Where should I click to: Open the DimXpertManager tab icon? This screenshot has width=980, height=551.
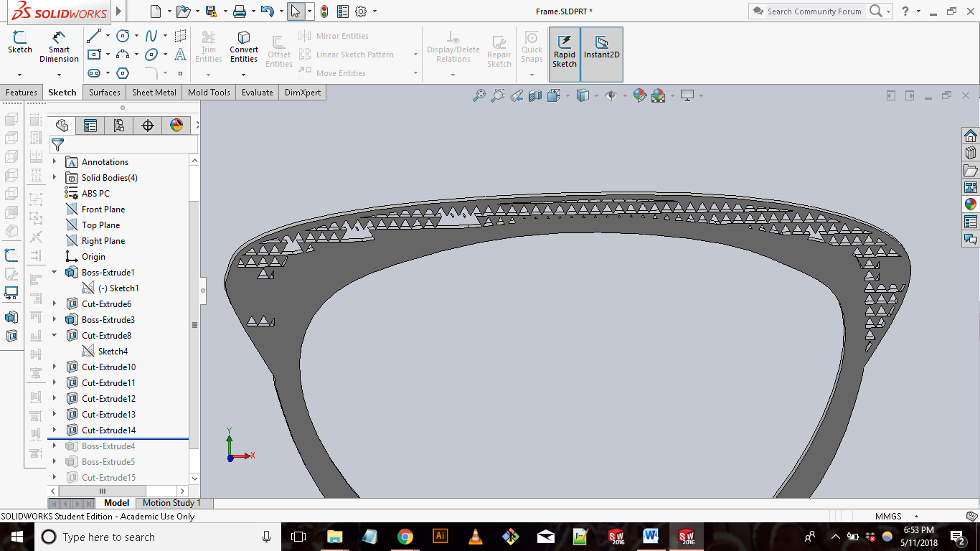pos(148,126)
